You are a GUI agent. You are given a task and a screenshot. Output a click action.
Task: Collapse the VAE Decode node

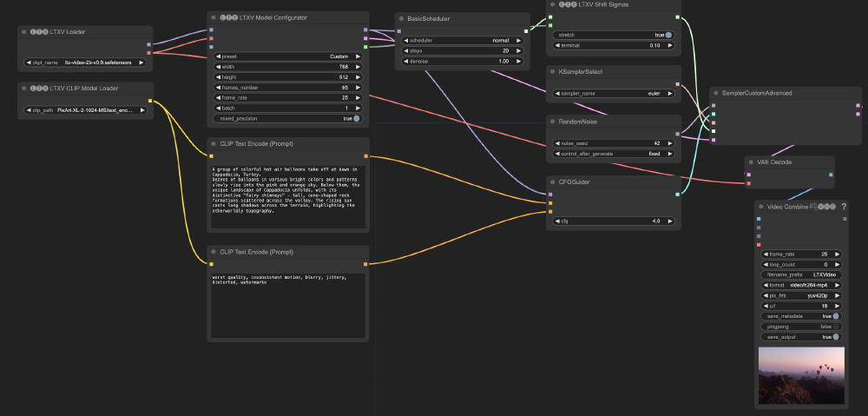[752, 162]
